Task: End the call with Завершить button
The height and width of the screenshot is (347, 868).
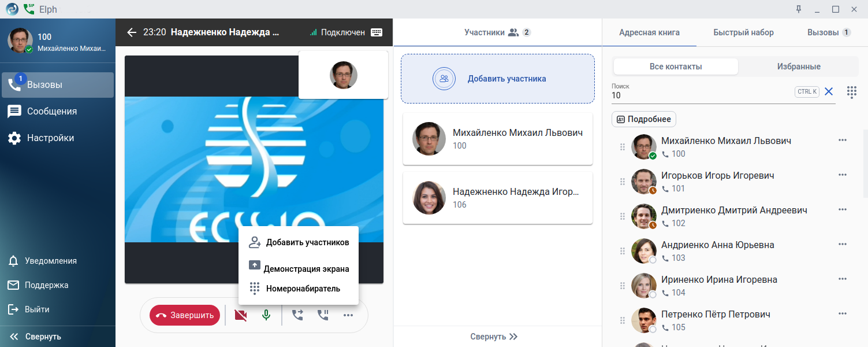Action: click(185, 315)
